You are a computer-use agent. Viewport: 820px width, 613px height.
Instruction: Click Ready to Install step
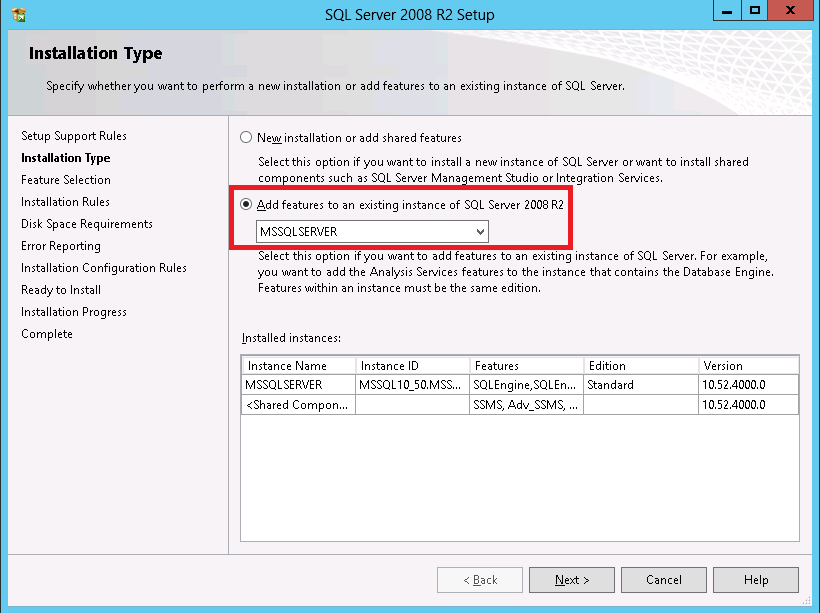pos(61,290)
